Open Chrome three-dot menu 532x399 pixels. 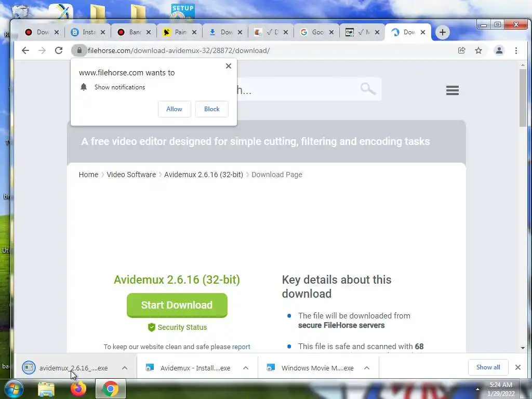(x=516, y=50)
